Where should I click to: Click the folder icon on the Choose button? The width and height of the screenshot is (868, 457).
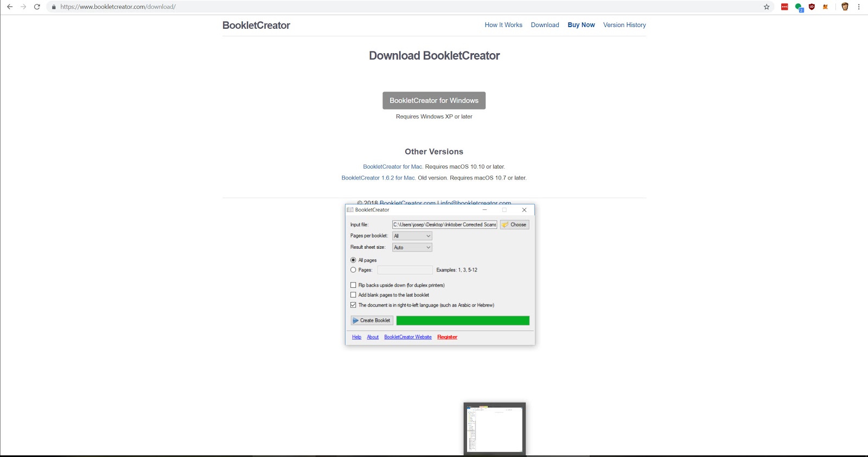pyautogui.click(x=505, y=224)
